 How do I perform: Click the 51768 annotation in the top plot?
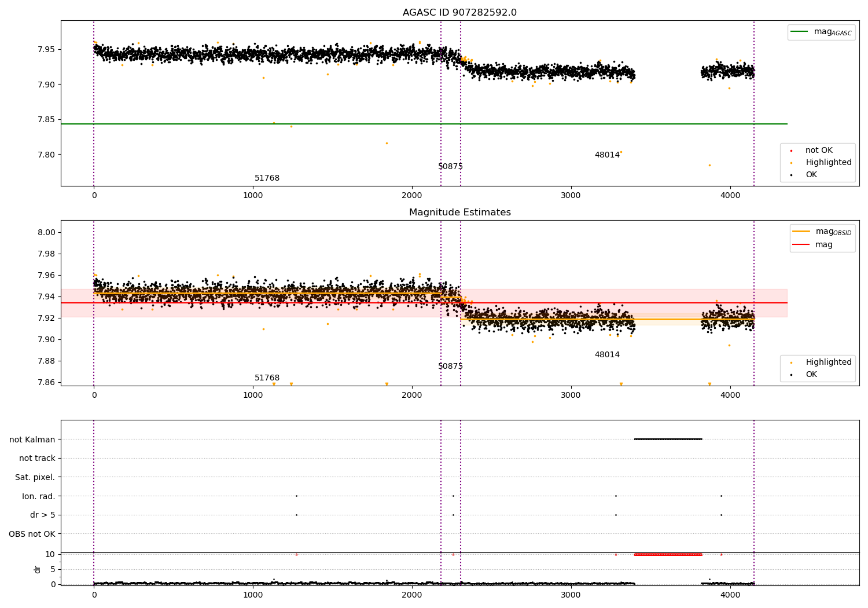[x=267, y=178]
